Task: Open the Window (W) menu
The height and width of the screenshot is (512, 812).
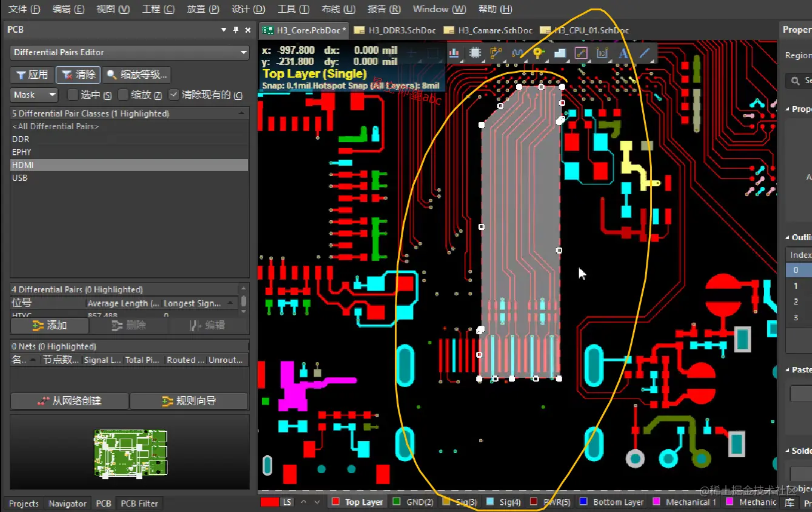Action: [x=439, y=9]
